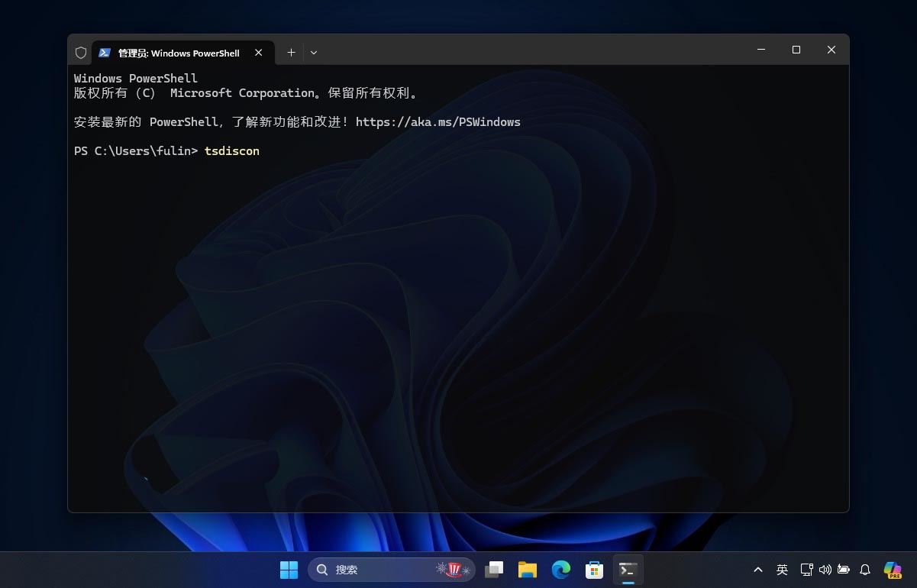Open the Windows Start menu

(289, 570)
